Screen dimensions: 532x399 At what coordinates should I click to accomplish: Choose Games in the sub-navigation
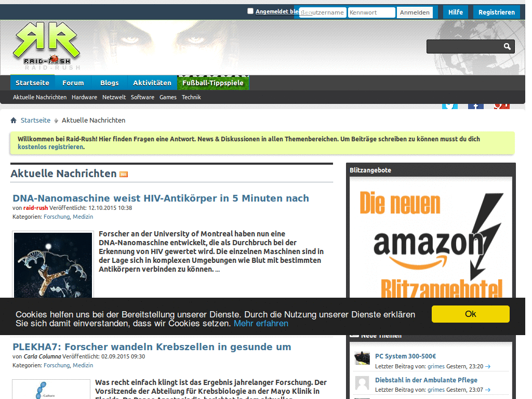point(168,97)
